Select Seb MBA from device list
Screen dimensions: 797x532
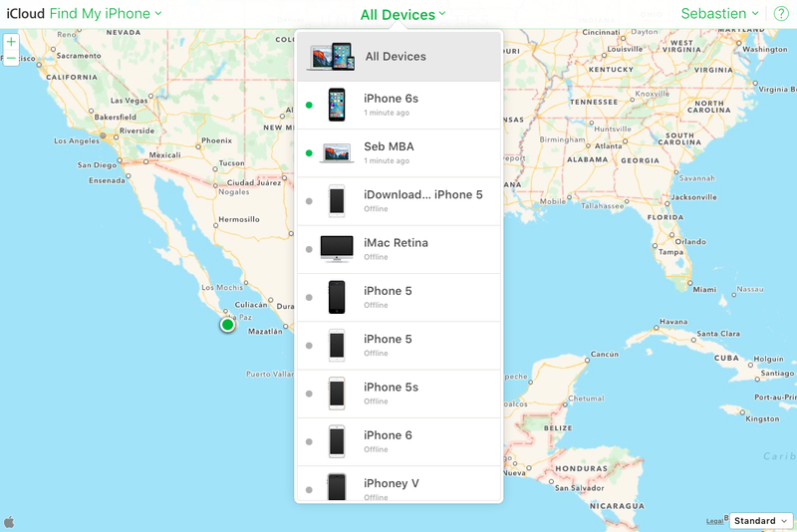coord(399,153)
